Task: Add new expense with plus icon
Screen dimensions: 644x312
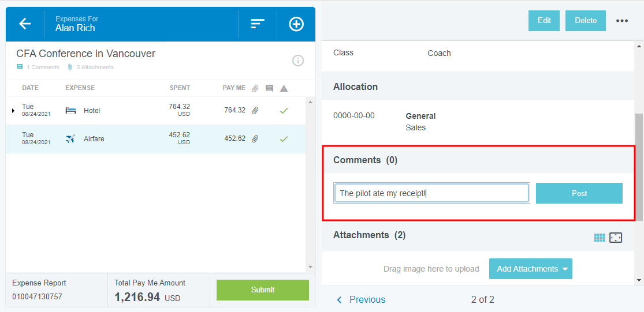Action: coord(296,24)
